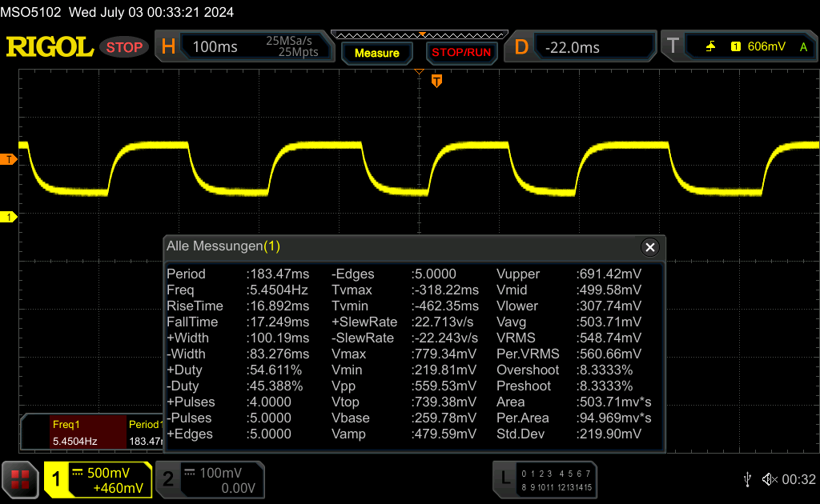The height and width of the screenshot is (504, 820).
Task: Click the rising edge trigger type icon
Action: (x=710, y=47)
